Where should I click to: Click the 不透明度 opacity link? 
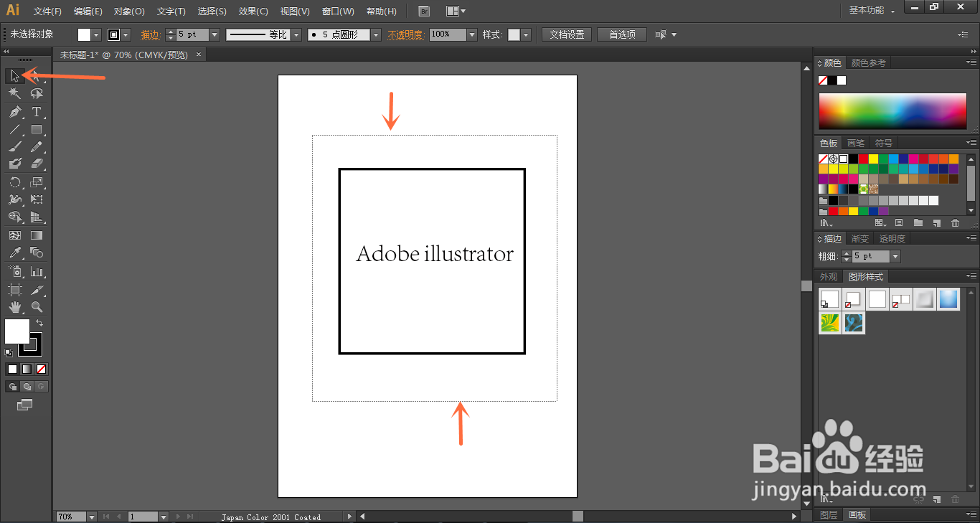[406, 34]
